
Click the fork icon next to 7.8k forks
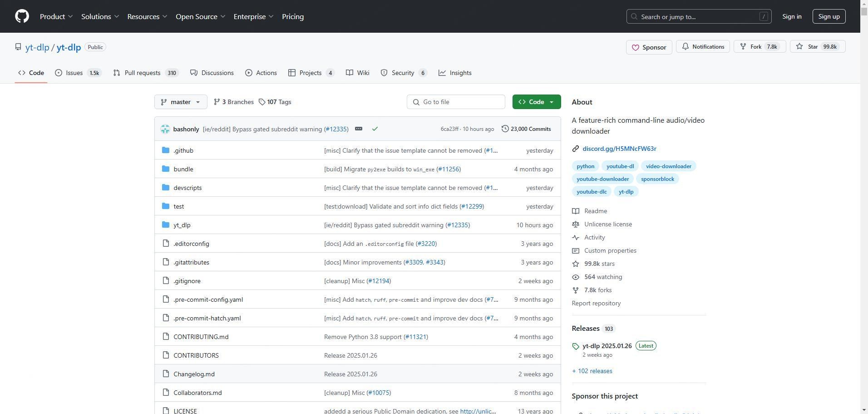pos(576,290)
